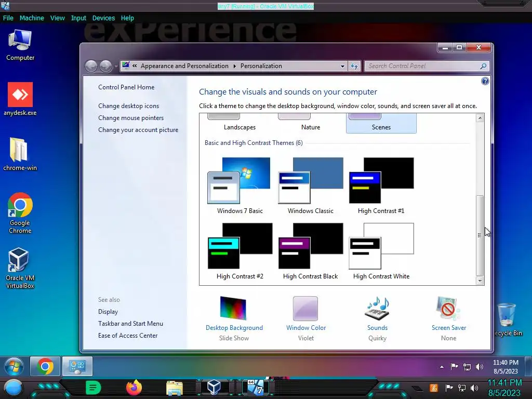
Task: Open the Google Chrome desktop shortcut
Action: click(x=20, y=213)
